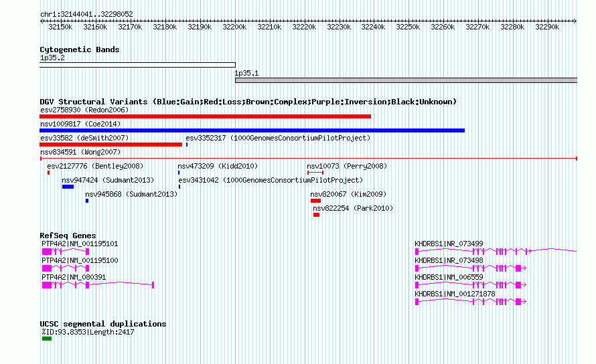The width and height of the screenshot is (596, 364).
Task: Select the 1p35.2 cytogenetic band bar
Action: point(137,65)
